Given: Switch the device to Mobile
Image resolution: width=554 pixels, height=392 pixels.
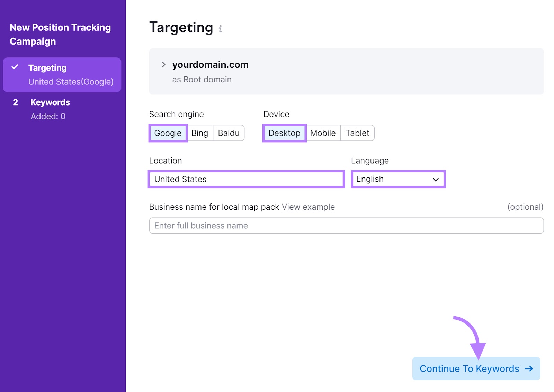Looking at the screenshot, I should 323,133.
